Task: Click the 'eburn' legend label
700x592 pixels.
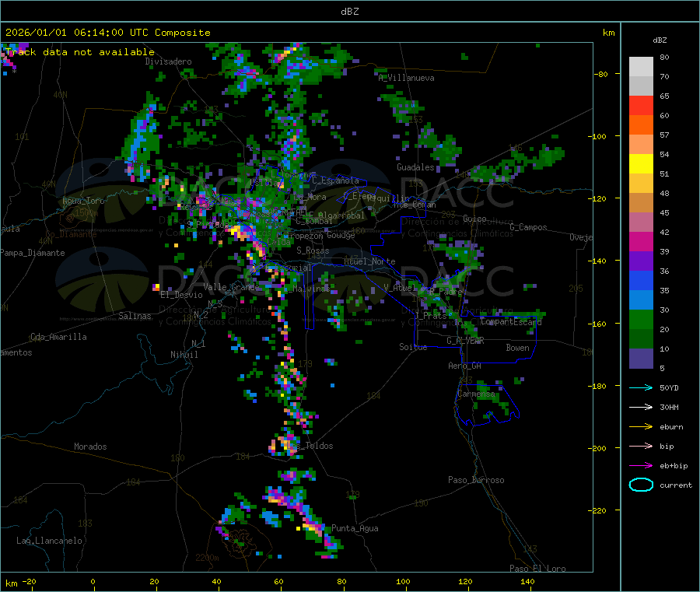Action: pos(671,427)
